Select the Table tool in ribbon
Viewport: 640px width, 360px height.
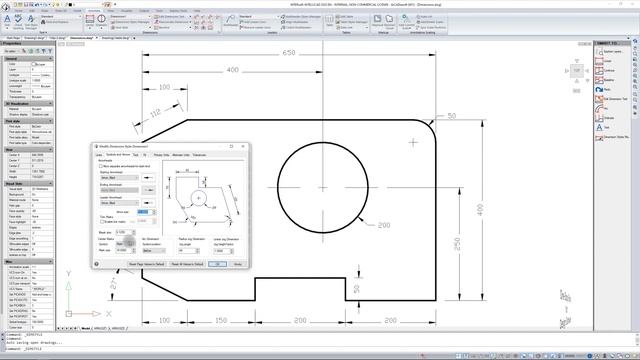coord(329,22)
